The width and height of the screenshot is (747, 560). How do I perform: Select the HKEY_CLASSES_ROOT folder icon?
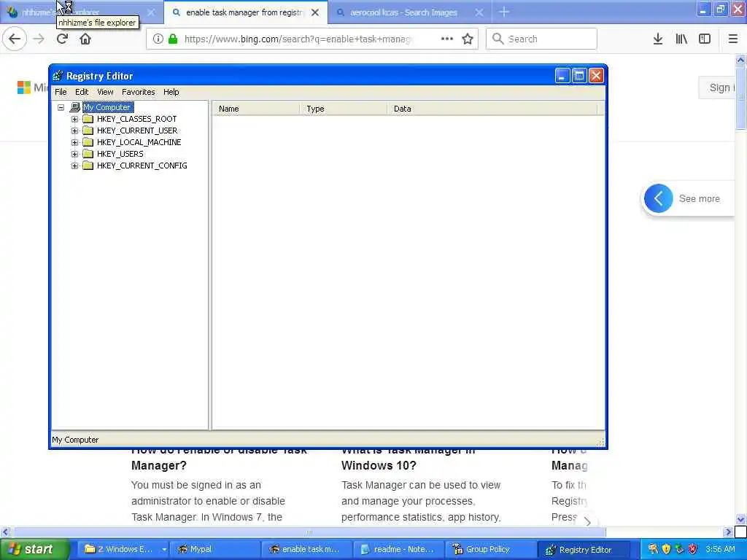tap(88, 119)
